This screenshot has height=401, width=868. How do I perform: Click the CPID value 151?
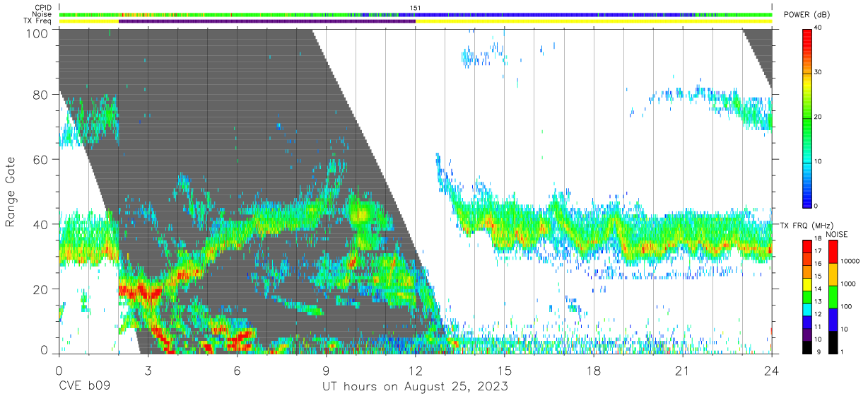point(415,8)
